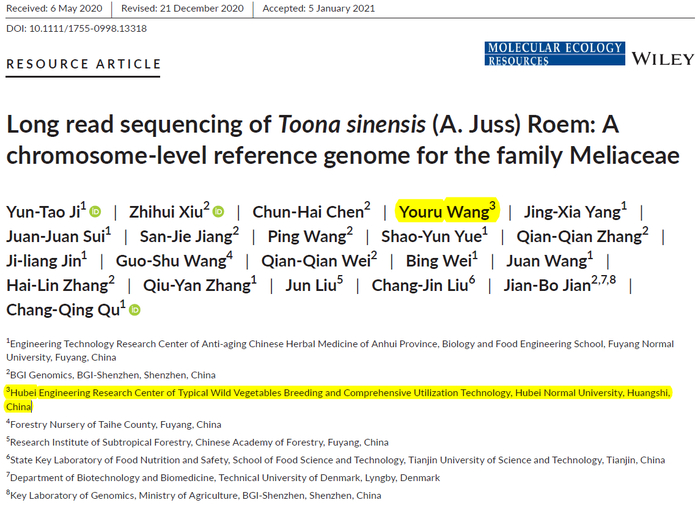Click the Forestry Nursery of Taihe County affiliation
The width and height of the screenshot is (698, 511).
click(x=116, y=424)
